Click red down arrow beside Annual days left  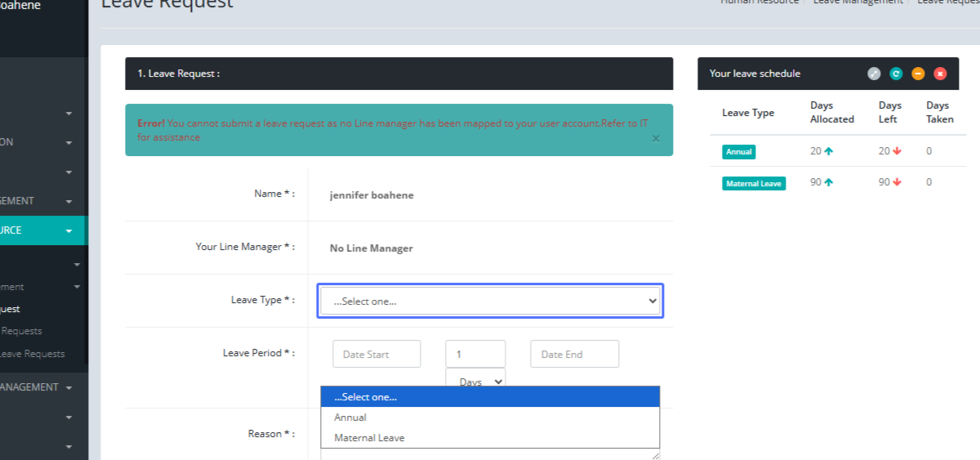[x=897, y=151]
